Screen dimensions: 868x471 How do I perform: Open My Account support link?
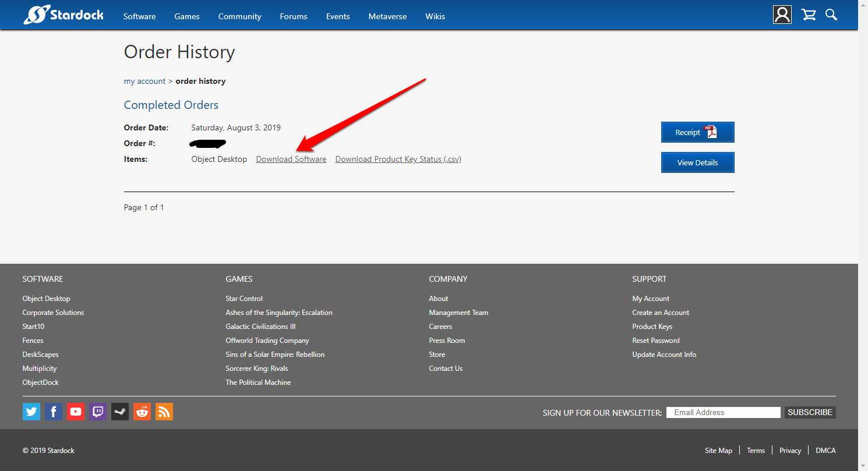click(651, 299)
